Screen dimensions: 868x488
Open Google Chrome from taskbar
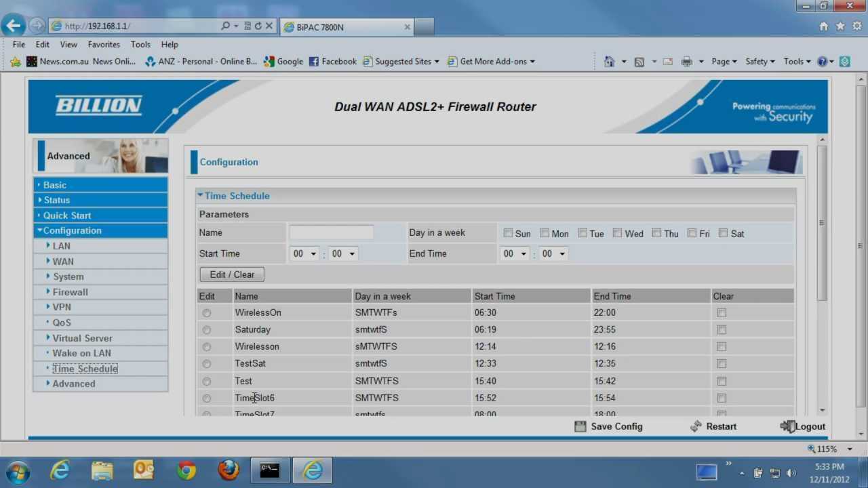coord(186,470)
